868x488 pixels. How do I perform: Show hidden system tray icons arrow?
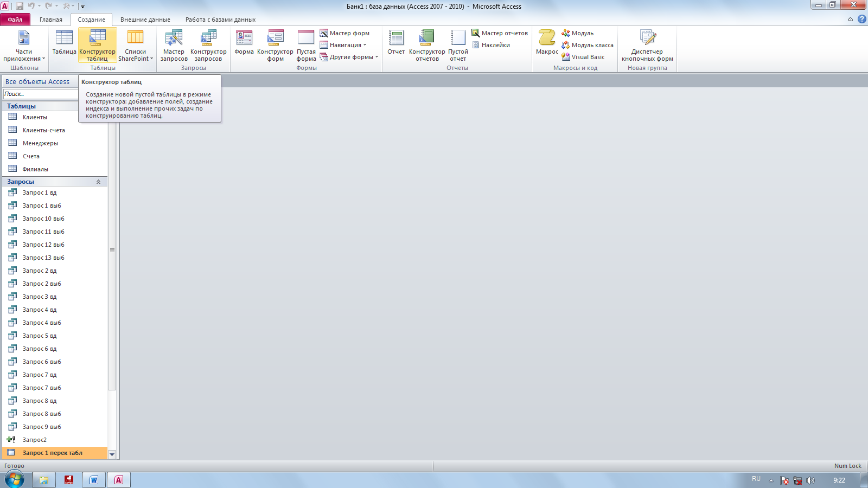[x=771, y=480]
